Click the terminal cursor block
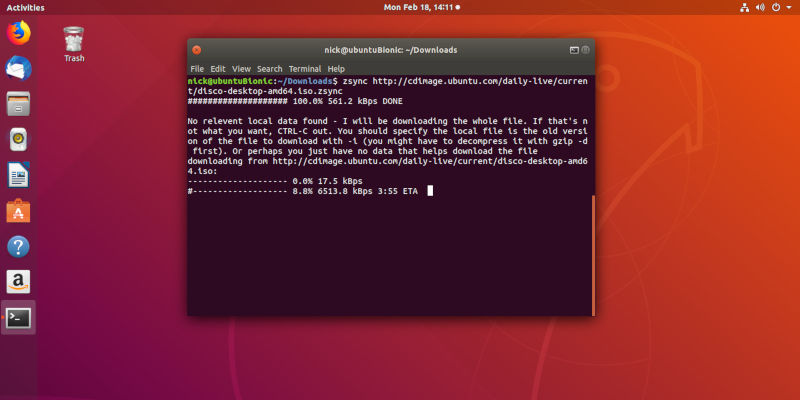The height and width of the screenshot is (400, 800). click(x=430, y=191)
